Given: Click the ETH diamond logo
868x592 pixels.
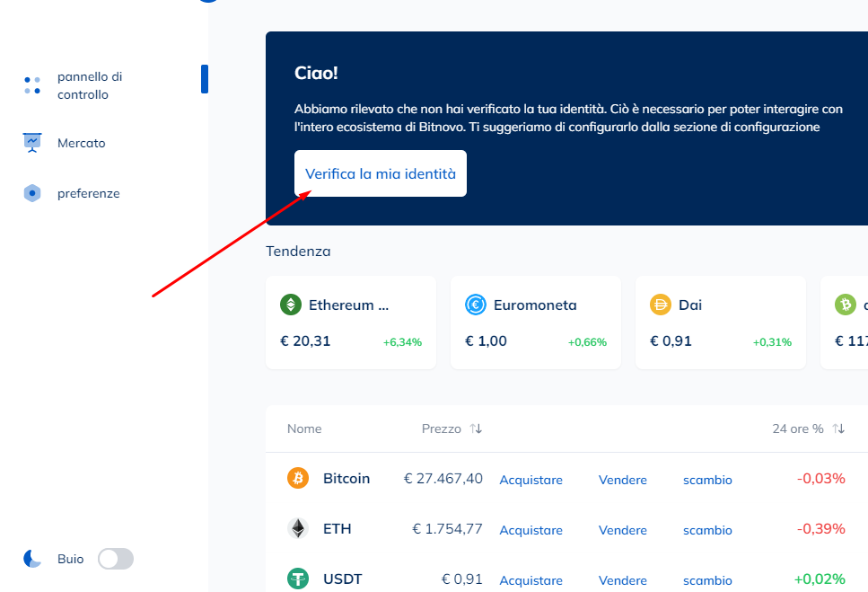Looking at the screenshot, I should click(298, 528).
